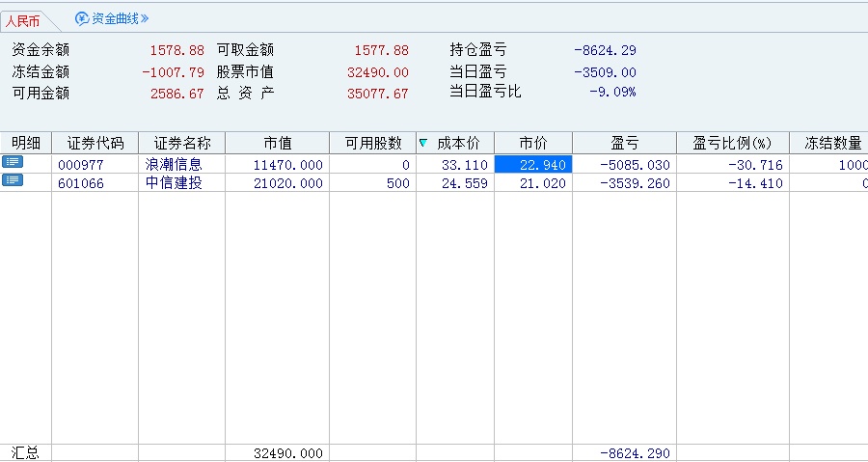Sort by 盈亏 column header

[x=624, y=144]
